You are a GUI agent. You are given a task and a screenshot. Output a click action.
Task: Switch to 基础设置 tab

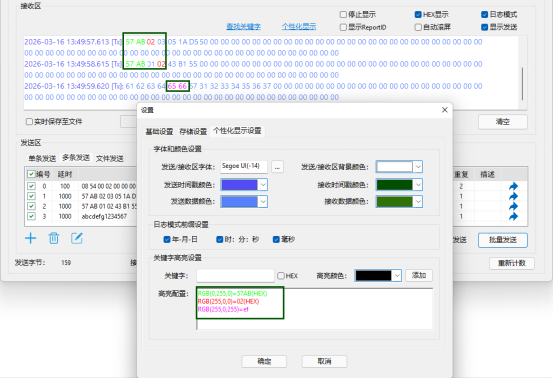pos(159,132)
